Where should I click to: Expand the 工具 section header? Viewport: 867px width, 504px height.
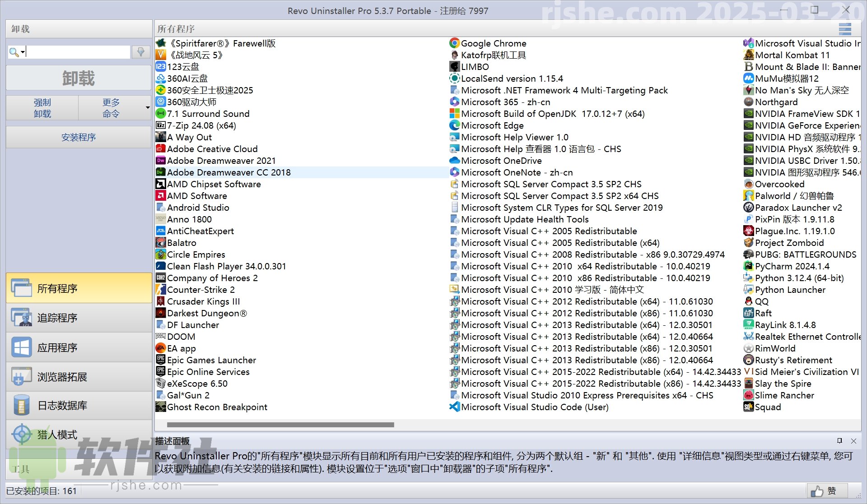click(x=79, y=469)
